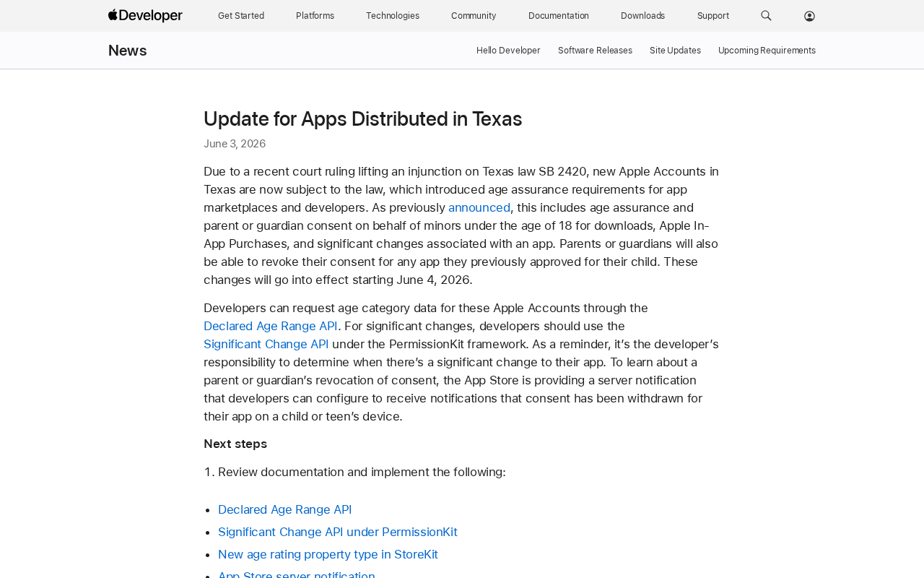Viewport: 924px width, 578px height.
Task: Open Significant Change API under PermissionKit link
Action: tap(338, 532)
